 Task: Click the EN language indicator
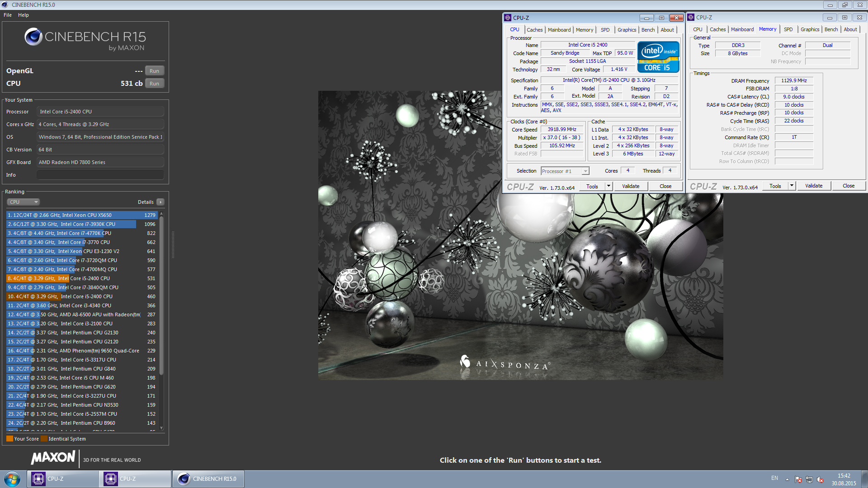click(x=774, y=478)
